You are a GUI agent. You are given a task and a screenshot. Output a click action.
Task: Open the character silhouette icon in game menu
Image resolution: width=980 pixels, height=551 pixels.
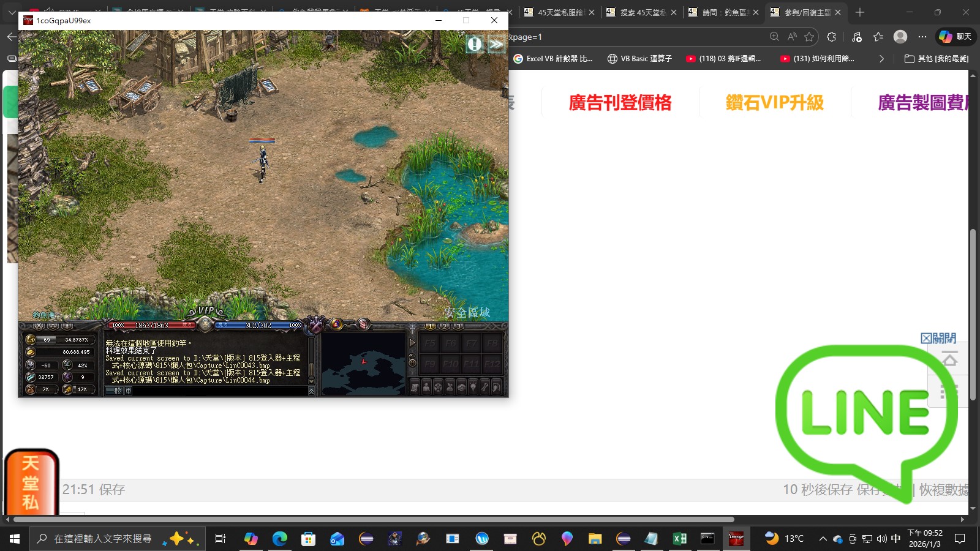coord(426,387)
